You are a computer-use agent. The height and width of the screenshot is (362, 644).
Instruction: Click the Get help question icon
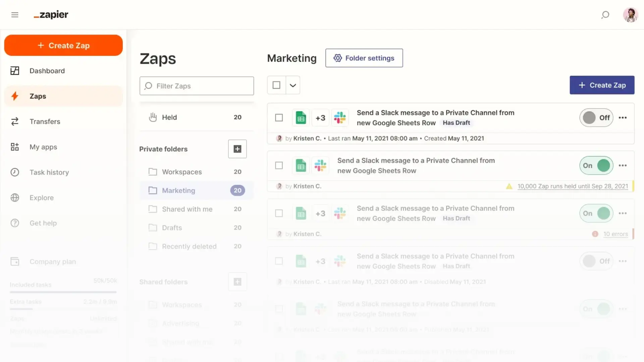click(x=15, y=223)
